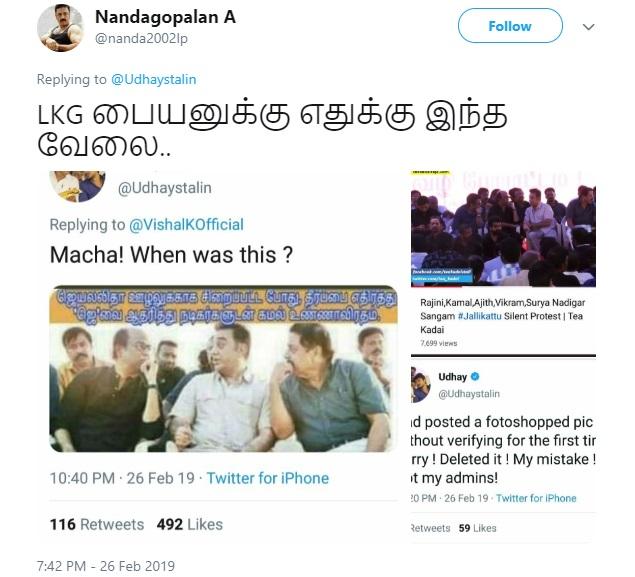Click the Udhay avatar in the apology tweet
The width and height of the screenshot is (635, 577).
pos(420,385)
